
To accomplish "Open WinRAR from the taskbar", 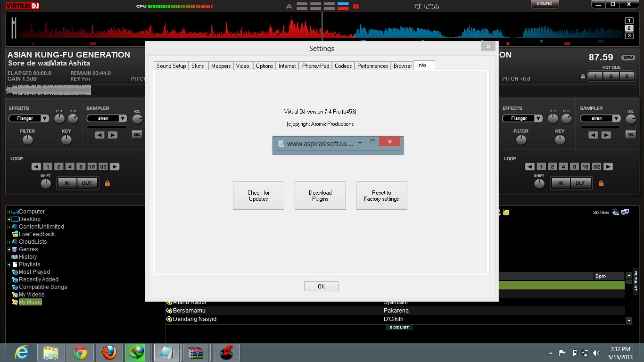I will click(195, 353).
